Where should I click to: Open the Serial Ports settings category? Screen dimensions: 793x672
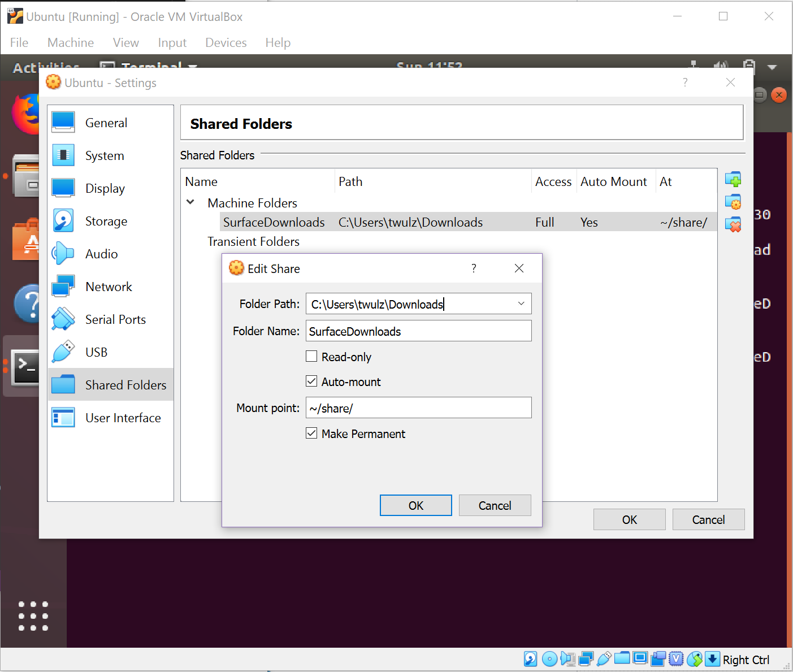coord(111,319)
